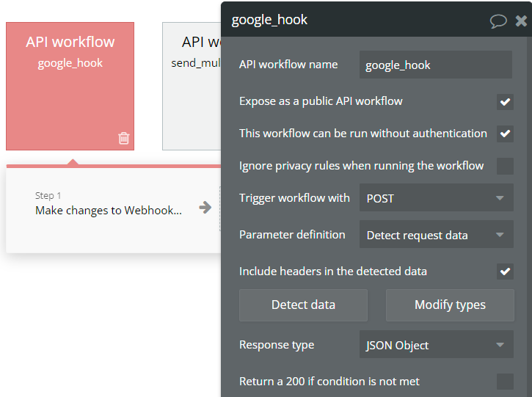
Task: Open Step 1 Make changes to Webhook
Action: tap(109, 210)
